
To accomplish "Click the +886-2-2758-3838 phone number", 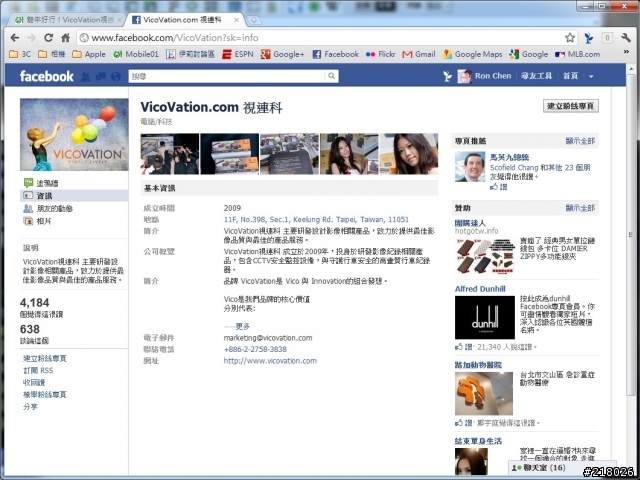I will pos(255,349).
